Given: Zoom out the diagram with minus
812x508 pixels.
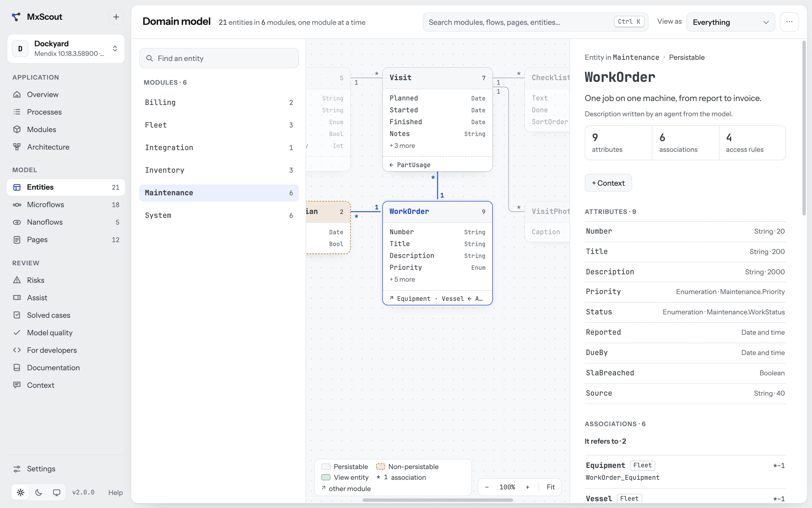Looking at the screenshot, I should coord(487,487).
